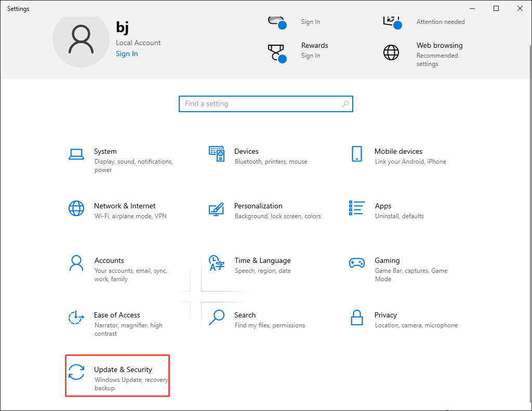Image resolution: width=532 pixels, height=411 pixels.
Task: Open Update & Security settings
Action: [x=117, y=375]
